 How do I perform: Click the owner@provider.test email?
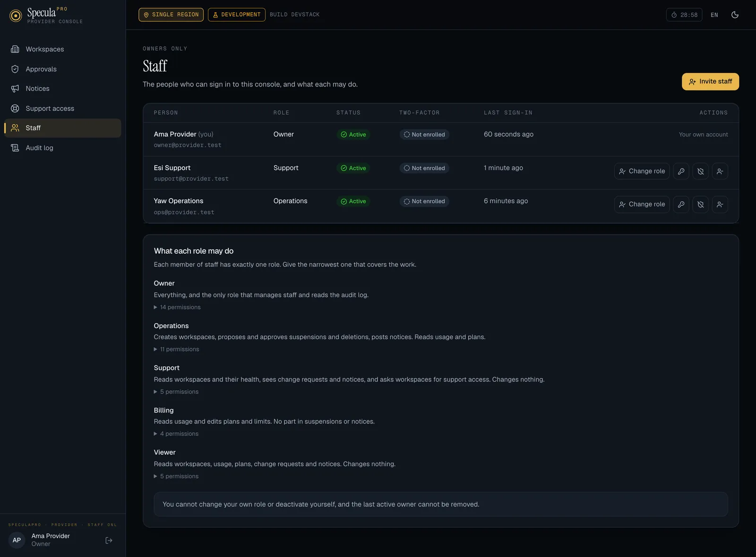coord(188,145)
